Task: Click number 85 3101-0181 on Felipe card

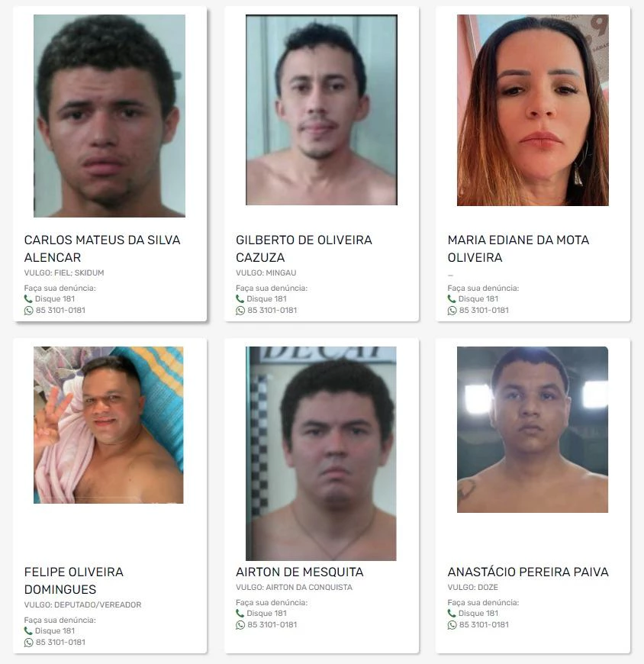Action: pyautogui.click(x=60, y=643)
